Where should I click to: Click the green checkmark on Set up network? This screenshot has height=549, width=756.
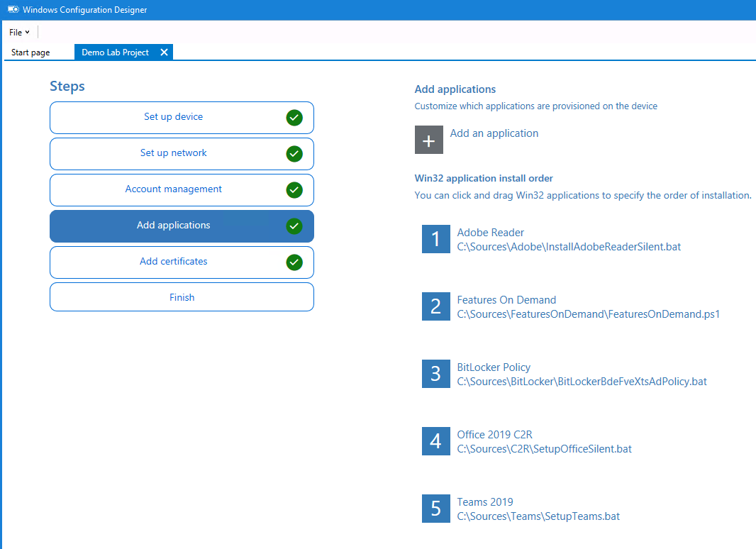(294, 154)
